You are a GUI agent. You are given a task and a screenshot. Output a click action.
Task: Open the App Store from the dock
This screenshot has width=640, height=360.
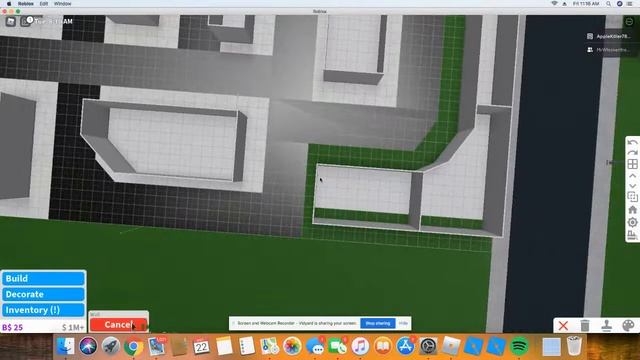[x=405, y=346]
